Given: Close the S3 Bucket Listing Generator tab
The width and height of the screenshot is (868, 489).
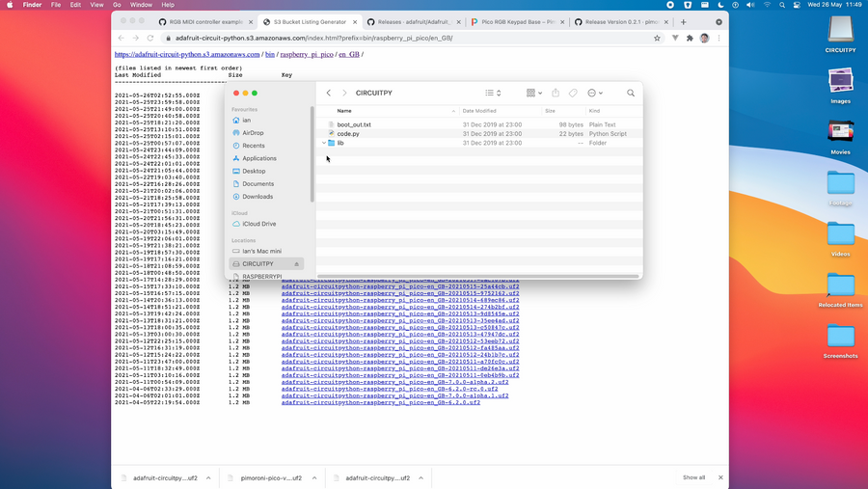Looking at the screenshot, I should 355,22.
